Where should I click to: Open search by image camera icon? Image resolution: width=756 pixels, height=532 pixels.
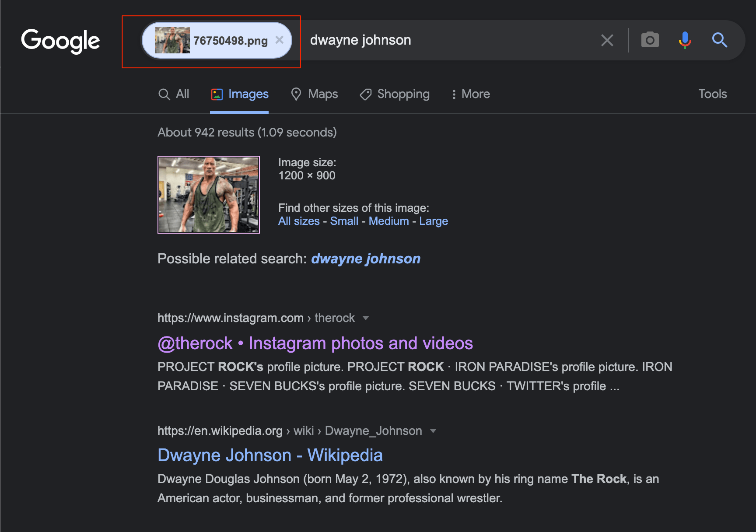pos(650,40)
